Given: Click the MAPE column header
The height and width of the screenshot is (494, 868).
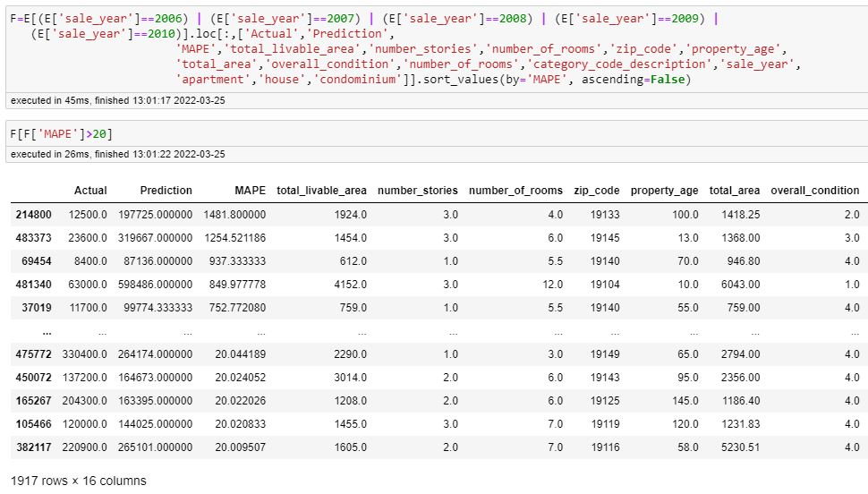Looking at the screenshot, I should [x=251, y=191].
